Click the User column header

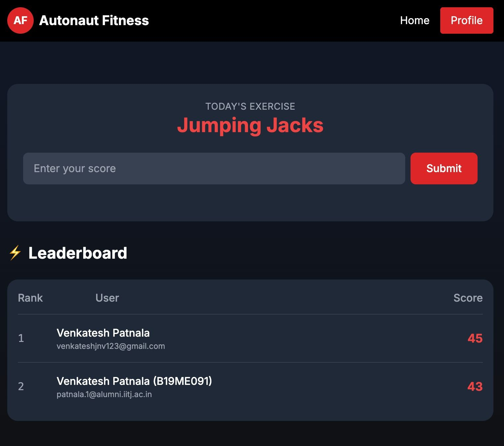point(107,298)
